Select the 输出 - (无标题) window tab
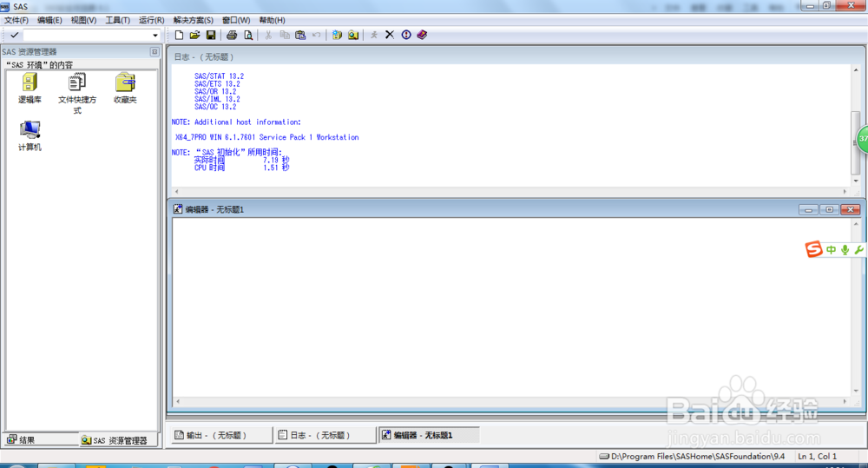 [221, 435]
